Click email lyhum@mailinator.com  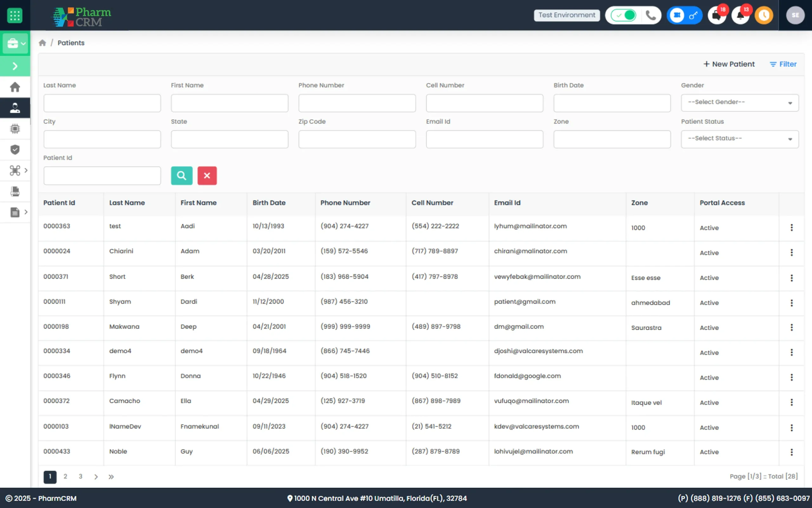click(x=530, y=226)
